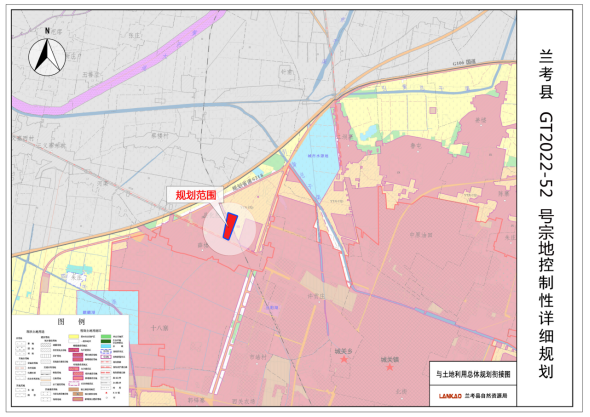Click the 图例 legend heading

71,322
